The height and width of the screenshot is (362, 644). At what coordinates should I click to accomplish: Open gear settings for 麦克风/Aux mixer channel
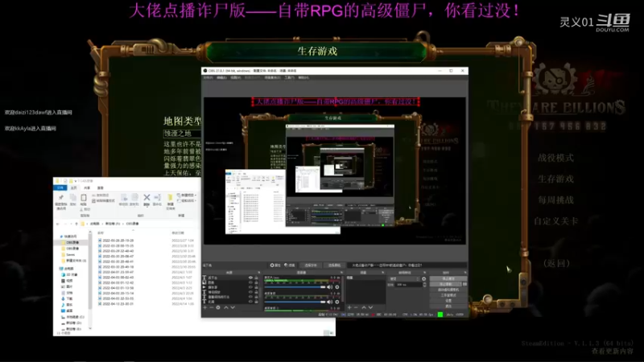(336, 287)
